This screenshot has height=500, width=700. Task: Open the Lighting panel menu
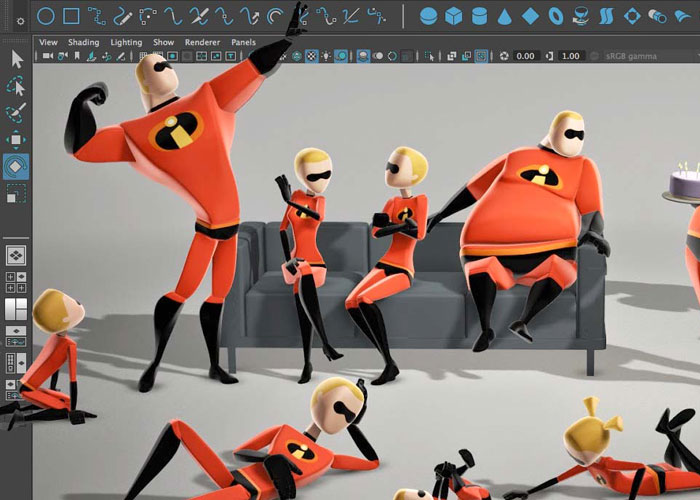coord(126,42)
